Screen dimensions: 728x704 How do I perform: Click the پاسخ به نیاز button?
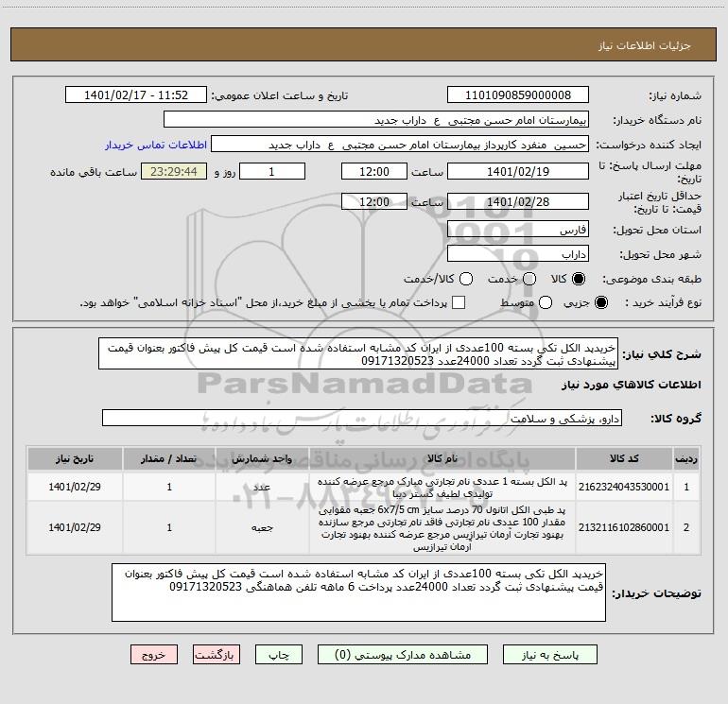click(550, 655)
